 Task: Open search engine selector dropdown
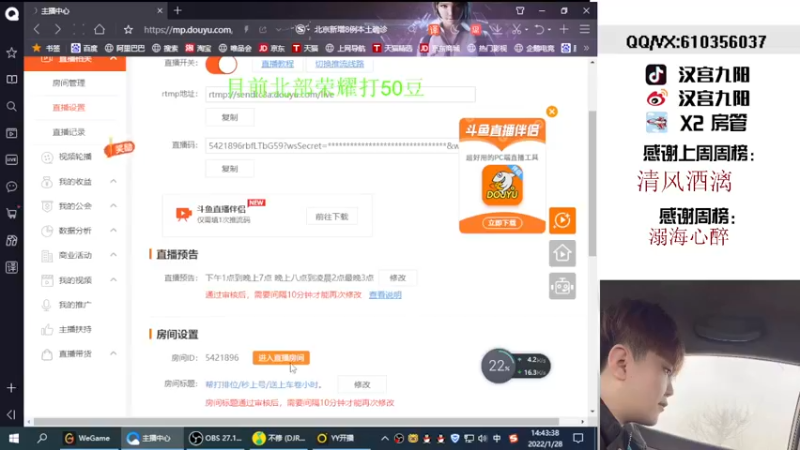(x=303, y=30)
